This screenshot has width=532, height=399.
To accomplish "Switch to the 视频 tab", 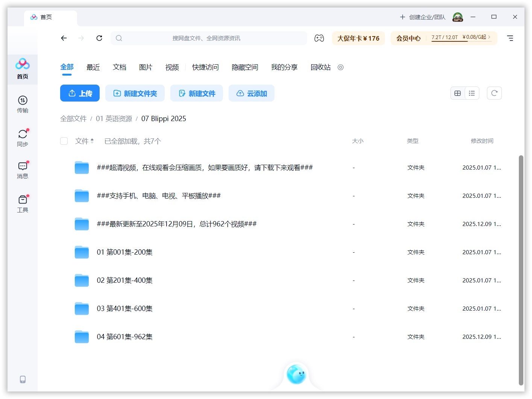I will point(171,67).
